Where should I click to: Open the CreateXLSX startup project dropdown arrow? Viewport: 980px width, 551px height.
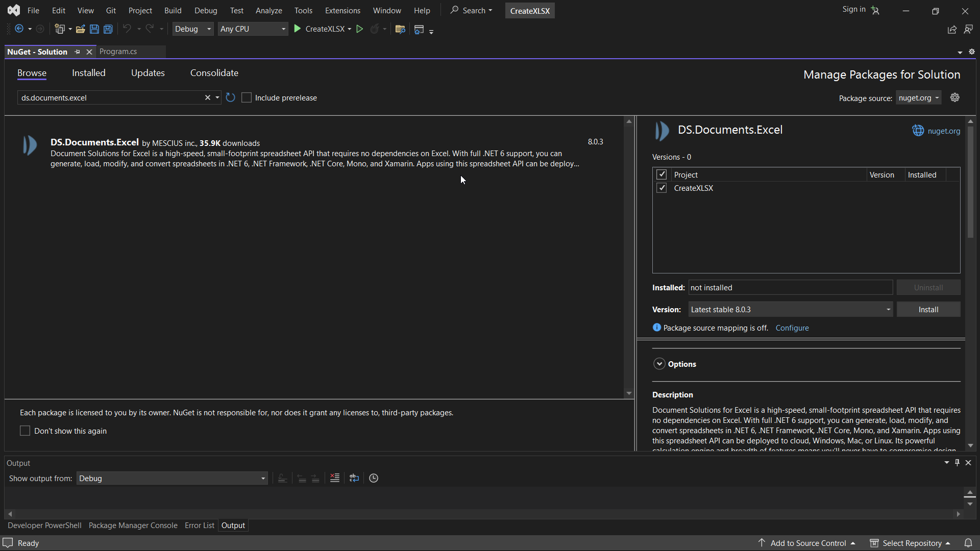[350, 29]
